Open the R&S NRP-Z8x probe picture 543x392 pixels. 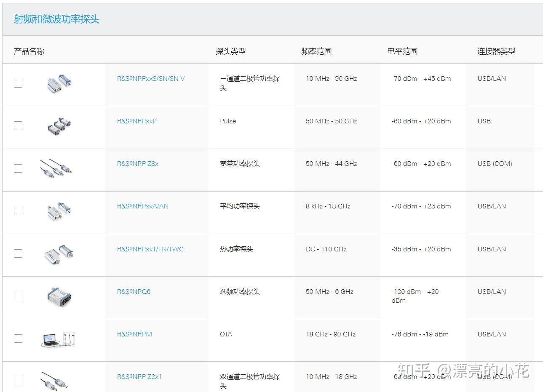pyautogui.click(x=56, y=168)
